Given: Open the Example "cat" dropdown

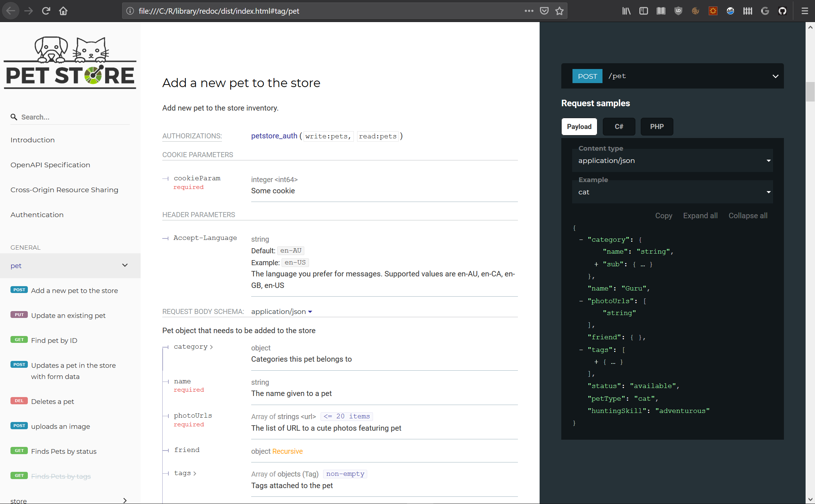Looking at the screenshot, I should pyautogui.click(x=672, y=192).
